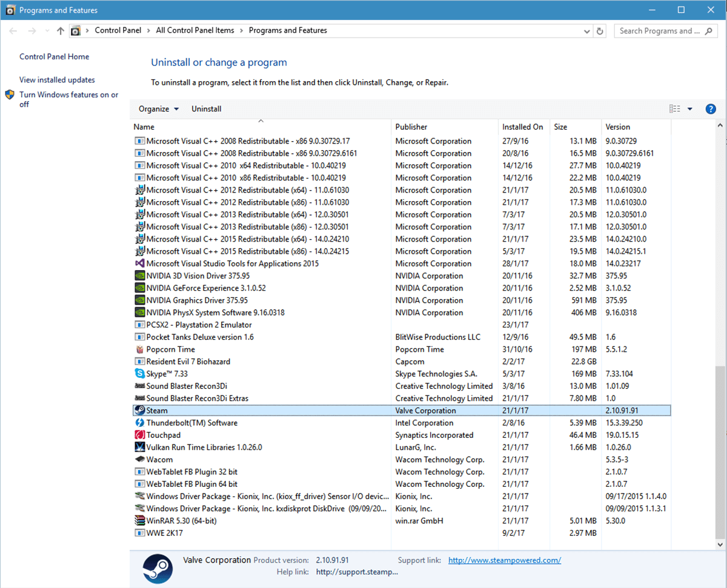Open the steampowered.com support link
727x588 pixels.
point(505,560)
